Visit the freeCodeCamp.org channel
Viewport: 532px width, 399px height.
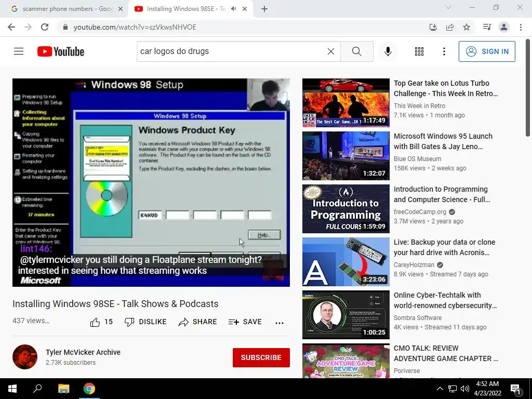tap(420, 212)
